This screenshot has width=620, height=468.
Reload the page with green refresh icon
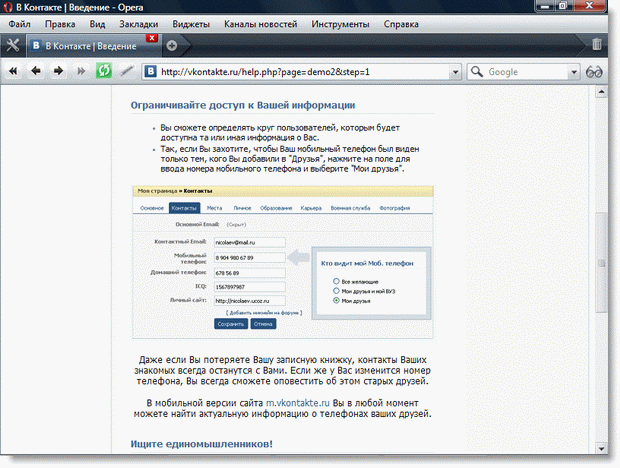[104, 71]
